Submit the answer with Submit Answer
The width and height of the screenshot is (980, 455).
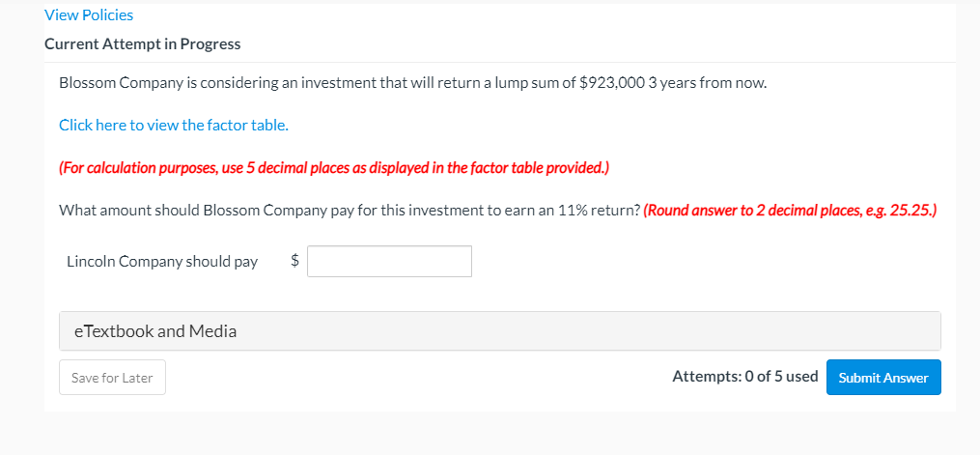pos(883,378)
